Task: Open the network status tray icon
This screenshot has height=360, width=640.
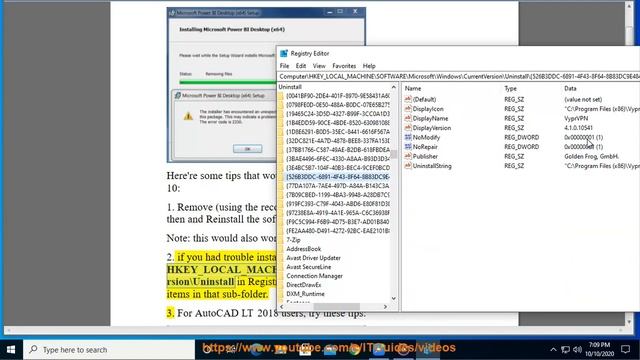Action: point(565,350)
